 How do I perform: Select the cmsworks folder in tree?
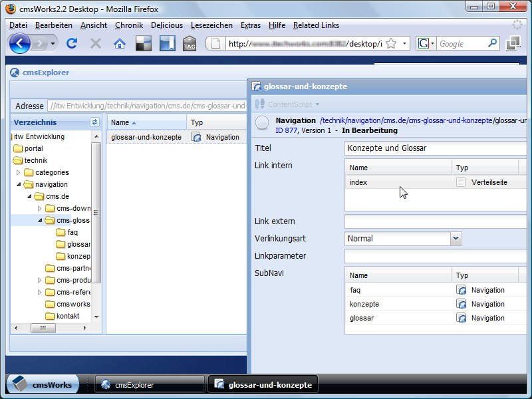coord(73,304)
